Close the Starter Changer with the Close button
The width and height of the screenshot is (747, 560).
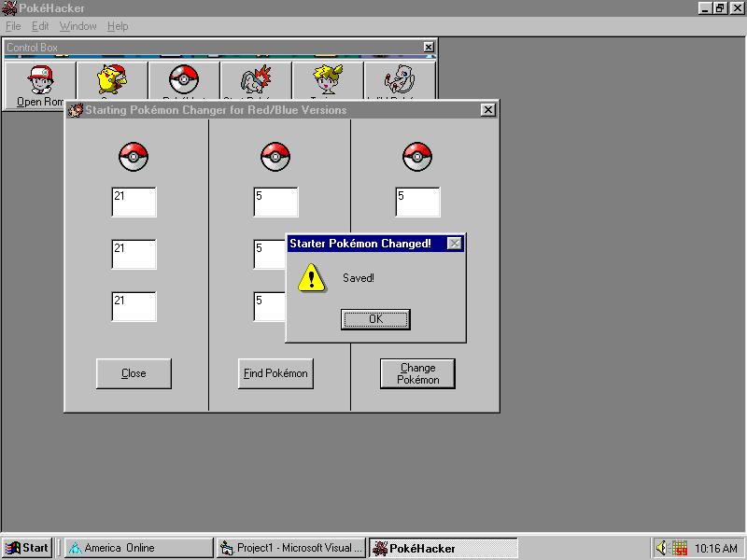coord(133,373)
